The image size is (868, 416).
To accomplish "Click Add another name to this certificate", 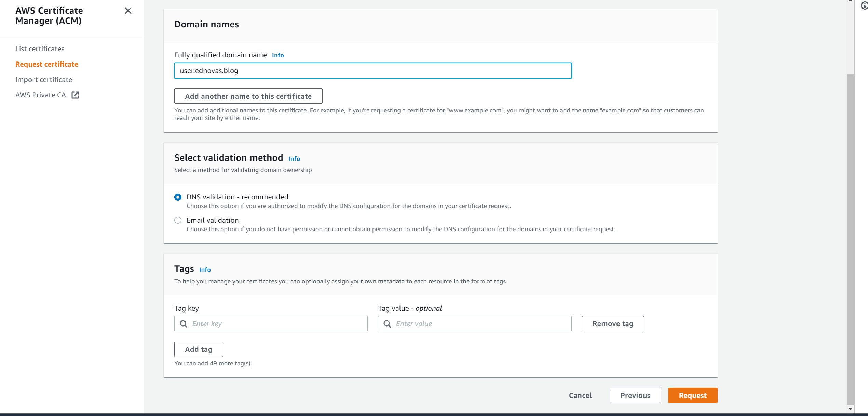I will coord(248,96).
